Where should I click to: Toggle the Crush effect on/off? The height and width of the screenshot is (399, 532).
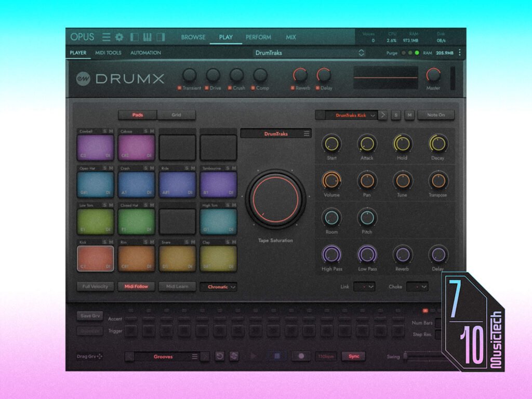tap(230, 88)
